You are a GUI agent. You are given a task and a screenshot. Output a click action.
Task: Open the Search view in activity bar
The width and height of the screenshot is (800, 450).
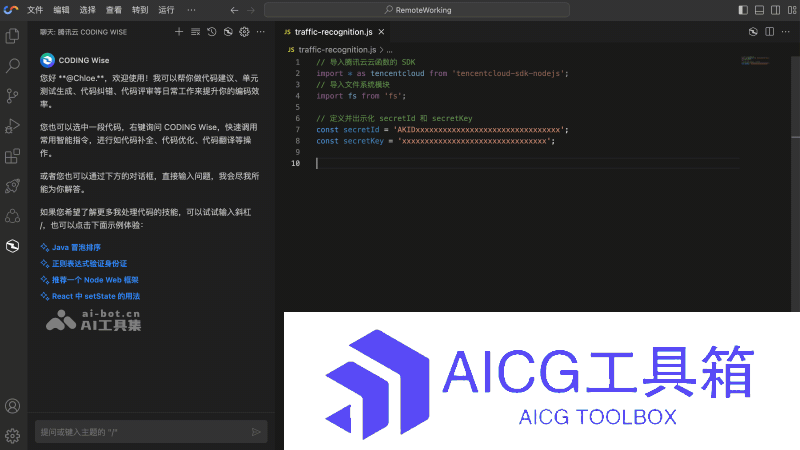click(x=12, y=66)
